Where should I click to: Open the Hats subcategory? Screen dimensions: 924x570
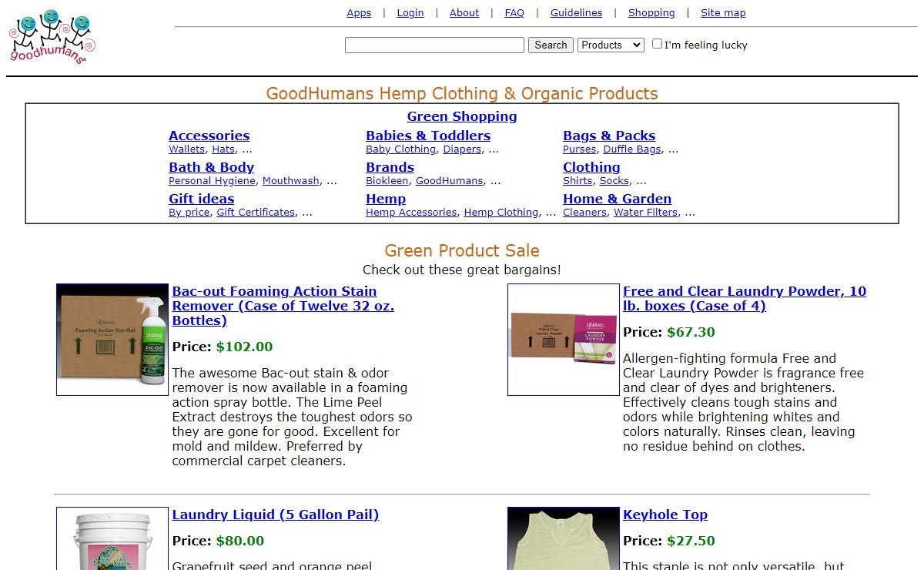click(223, 149)
